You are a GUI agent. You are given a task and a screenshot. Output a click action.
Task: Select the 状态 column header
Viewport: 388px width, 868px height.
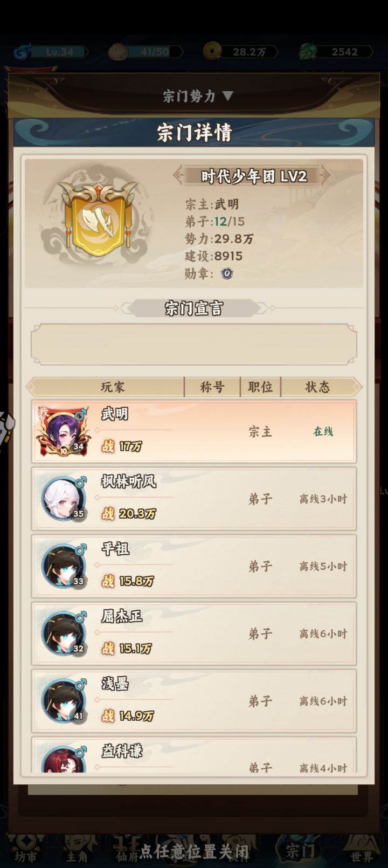pos(317,387)
